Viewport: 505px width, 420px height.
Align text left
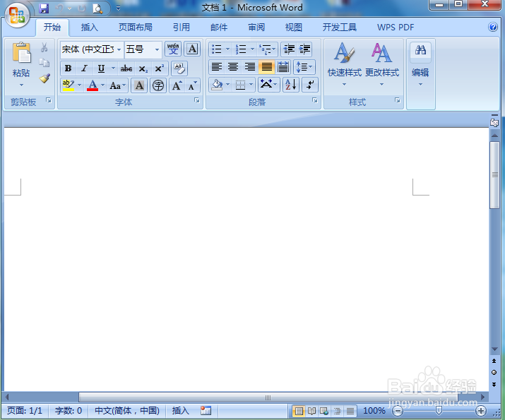click(x=216, y=67)
